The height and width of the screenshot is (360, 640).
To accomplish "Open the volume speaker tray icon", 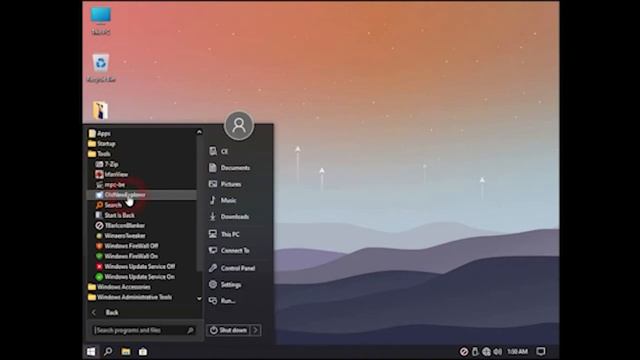I will point(498,351).
